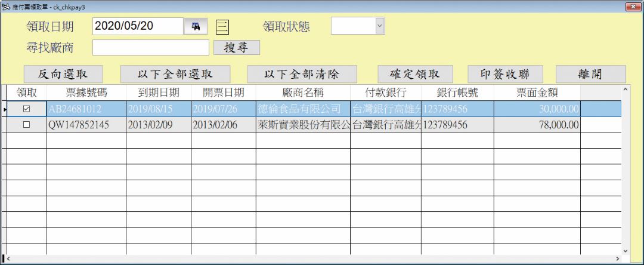Select bank account cell in QW147852145 row
644x265 pixels.
457,125
